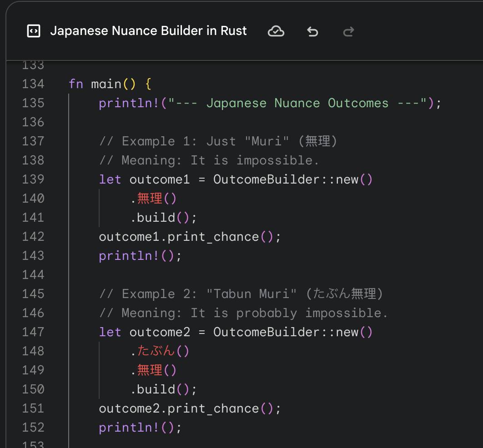The height and width of the screenshot is (448, 483).
Task: Click 'outcome1.print_chance();'
Action: click(x=190, y=237)
